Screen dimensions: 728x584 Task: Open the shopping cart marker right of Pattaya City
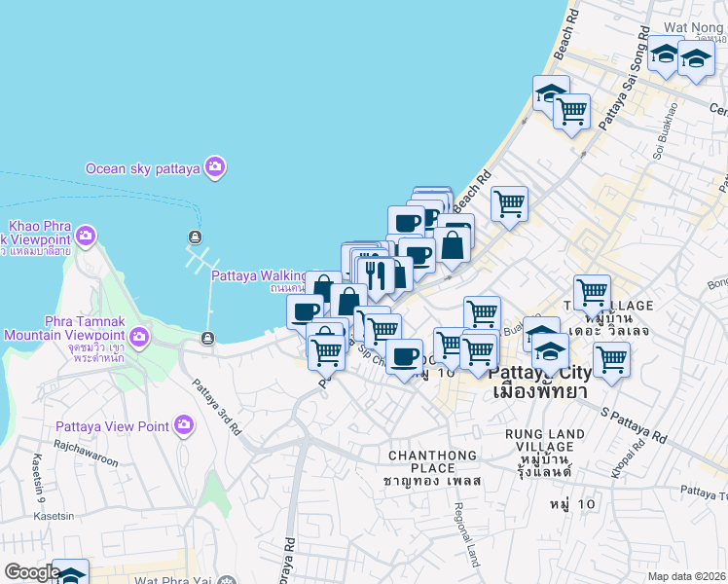coord(611,360)
